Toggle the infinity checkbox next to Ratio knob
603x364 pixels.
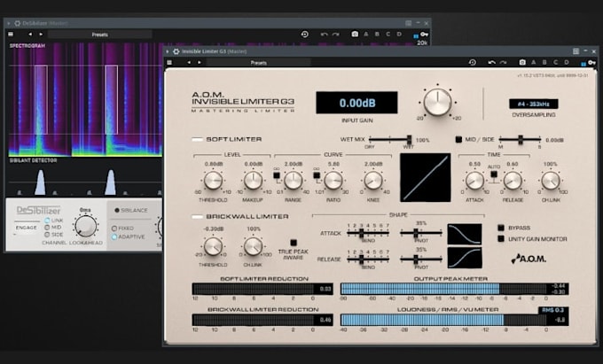pyautogui.click(x=317, y=175)
